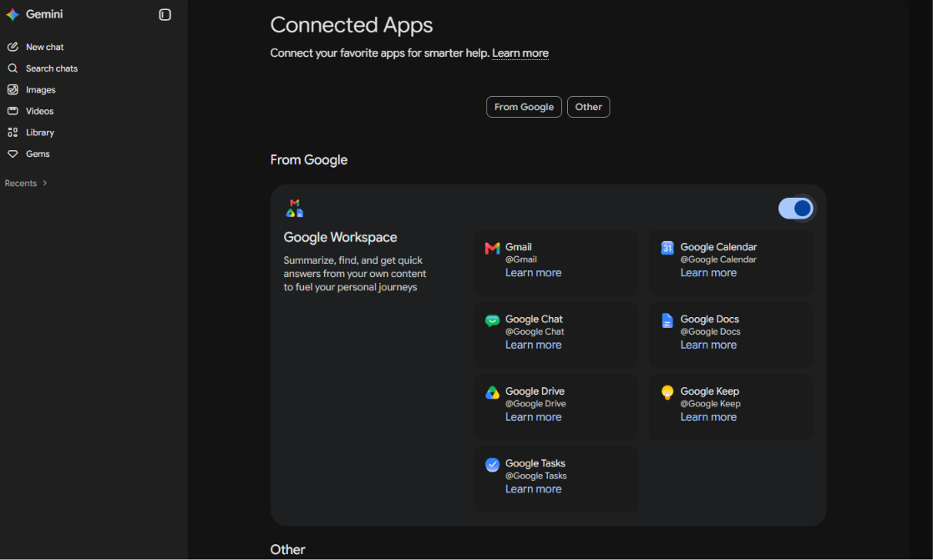Open the Library section
Image resolution: width=933 pixels, height=560 pixels.
point(40,133)
